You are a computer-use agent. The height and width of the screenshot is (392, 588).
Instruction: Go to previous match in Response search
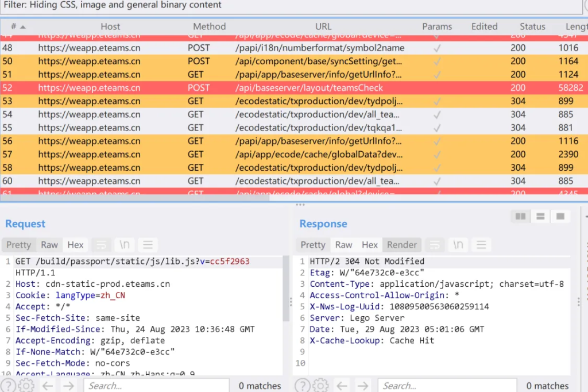[x=342, y=385]
